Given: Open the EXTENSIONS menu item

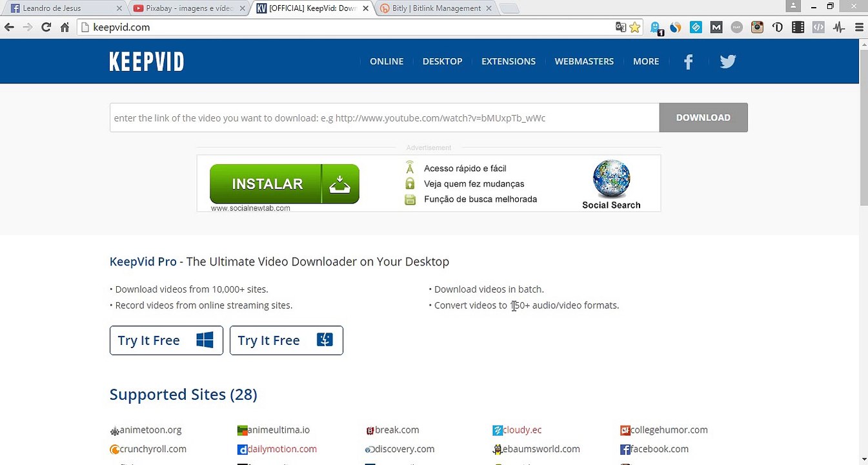Looking at the screenshot, I should [509, 61].
